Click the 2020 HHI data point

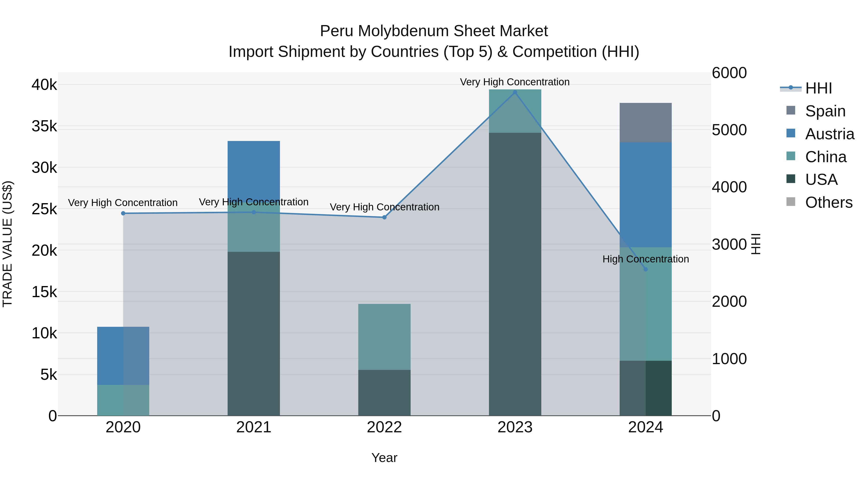123,213
